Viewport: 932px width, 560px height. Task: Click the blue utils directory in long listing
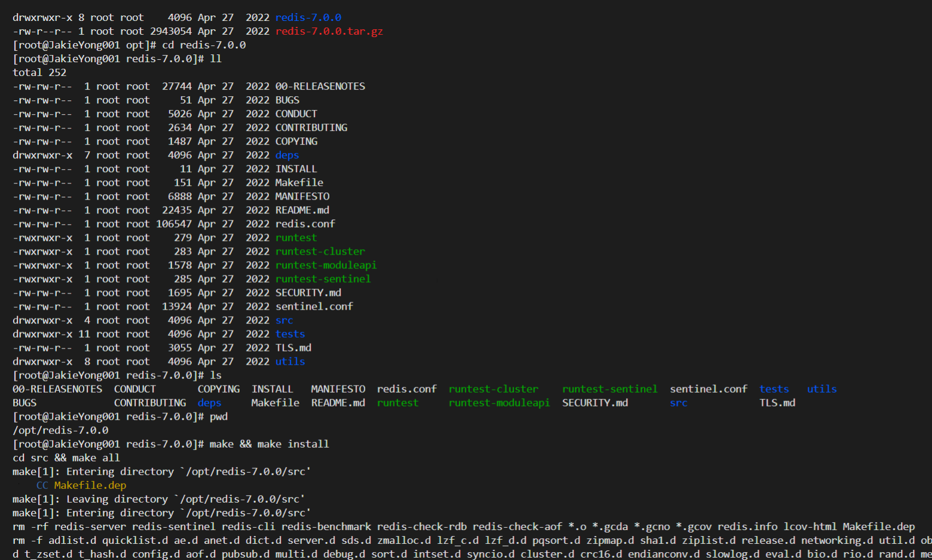290,361
